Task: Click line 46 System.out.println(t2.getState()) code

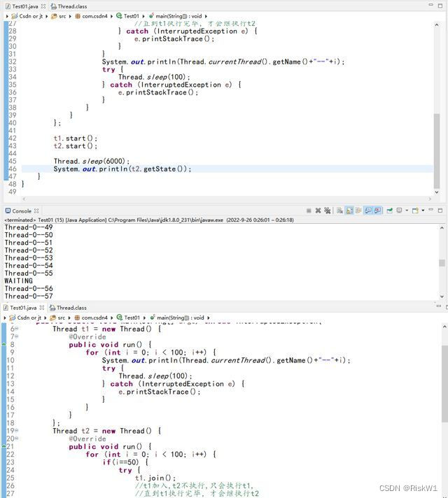Action: [x=122, y=169]
